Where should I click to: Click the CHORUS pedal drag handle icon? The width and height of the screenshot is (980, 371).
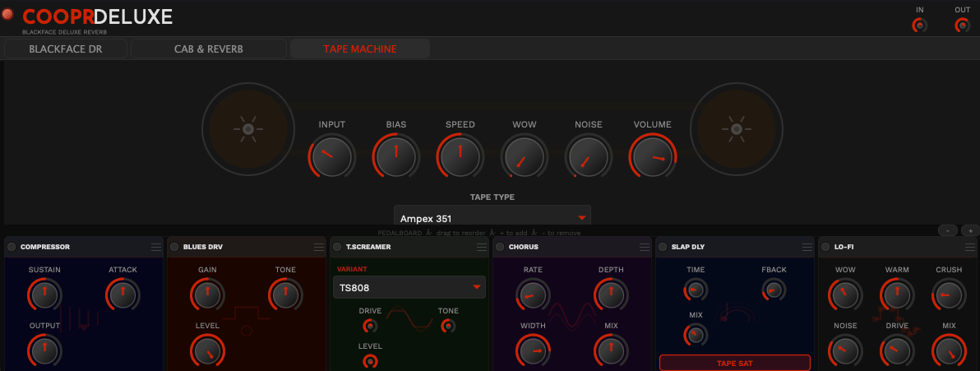point(645,247)
